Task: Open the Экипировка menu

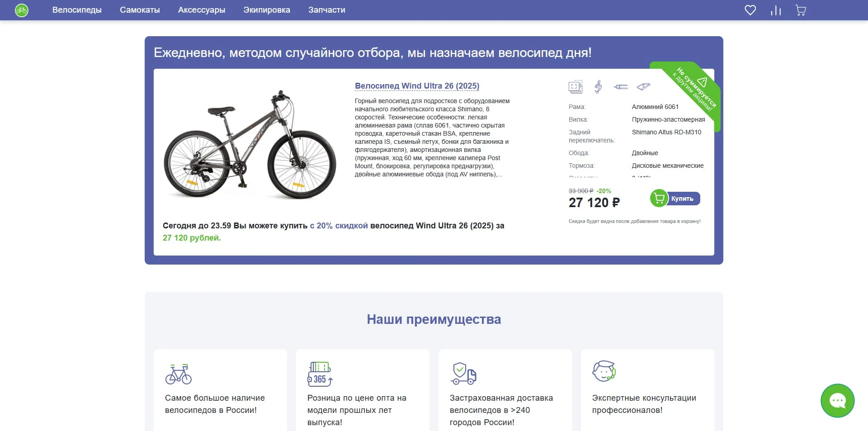Action: point(267,10)
